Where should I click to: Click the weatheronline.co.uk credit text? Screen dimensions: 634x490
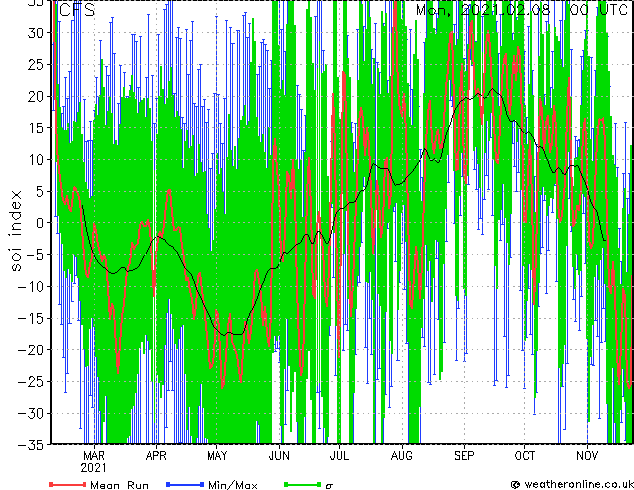[x=579, y=484]
